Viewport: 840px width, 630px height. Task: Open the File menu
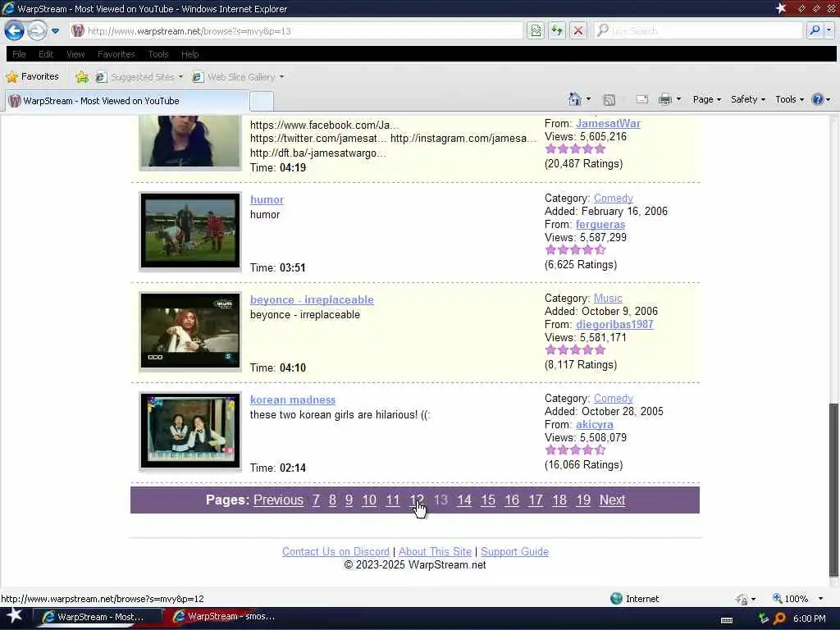click(x=19, y=54)
